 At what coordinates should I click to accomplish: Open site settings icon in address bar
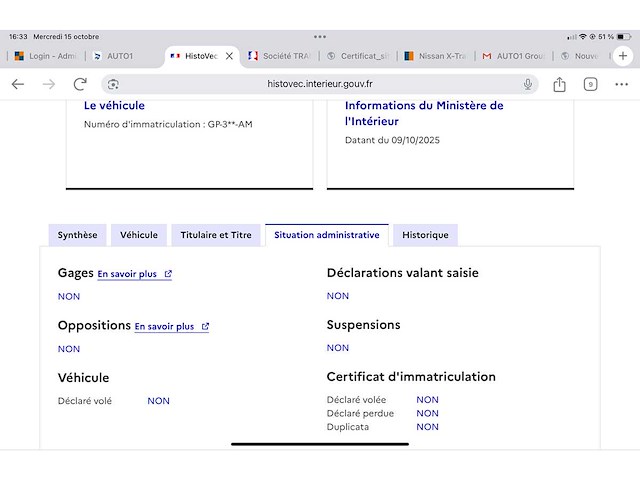click(113, 84)
